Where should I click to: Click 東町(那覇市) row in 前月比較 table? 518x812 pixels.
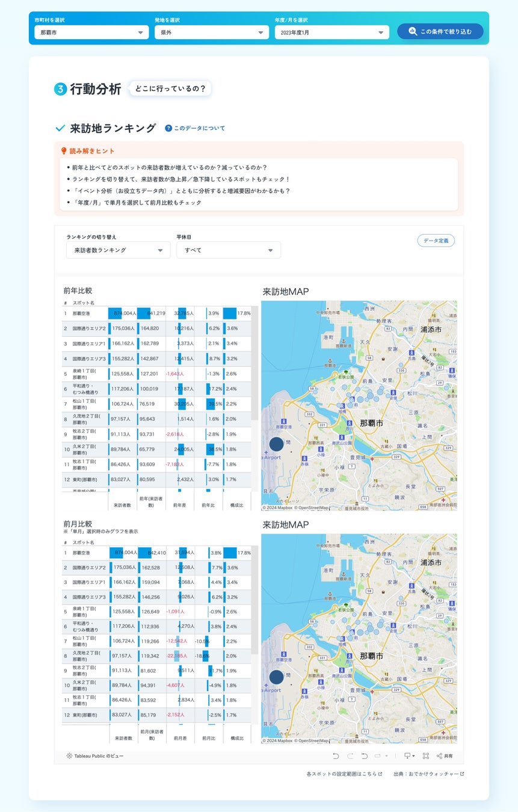(x=156, y=715)
